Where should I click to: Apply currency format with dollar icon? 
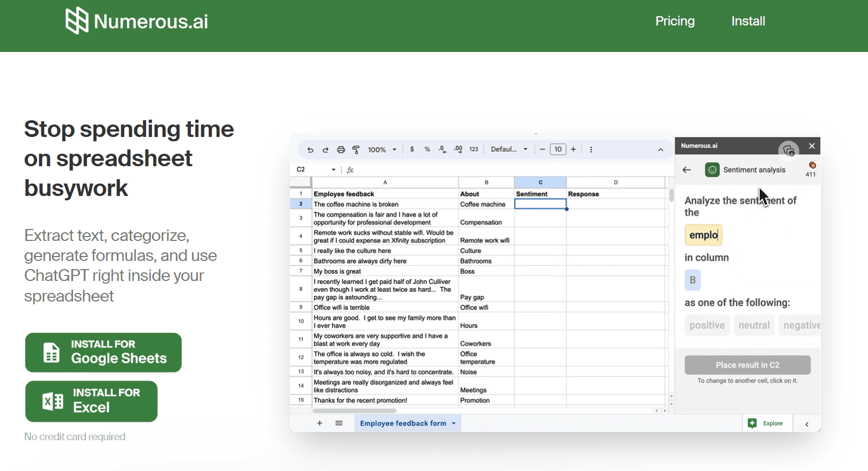tap(412, 149)
